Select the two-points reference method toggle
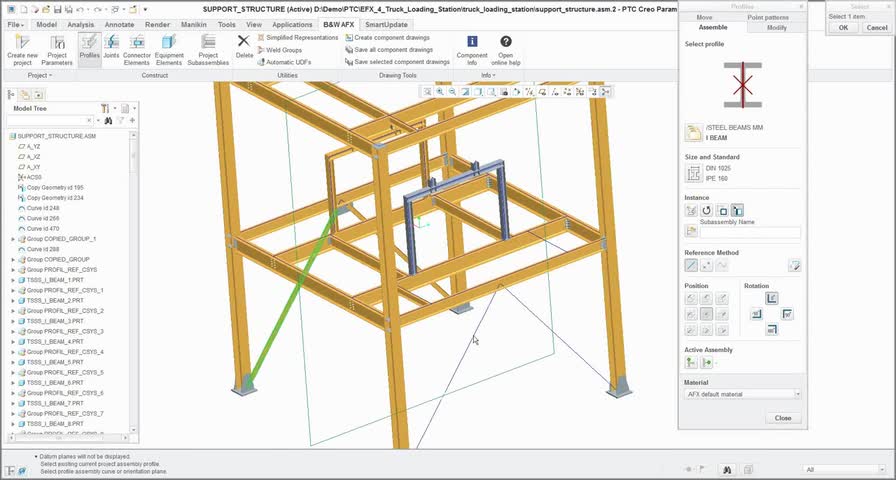Image resolution: width=896 pixels, height=480 pixels. coord(707,265)
